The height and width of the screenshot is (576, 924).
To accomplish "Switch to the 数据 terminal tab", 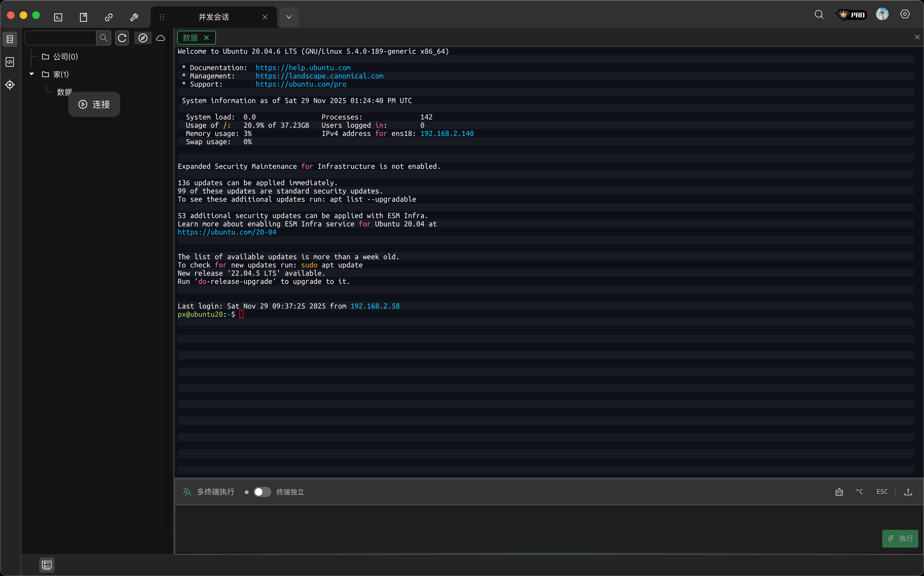I will (x=190, y=38).
